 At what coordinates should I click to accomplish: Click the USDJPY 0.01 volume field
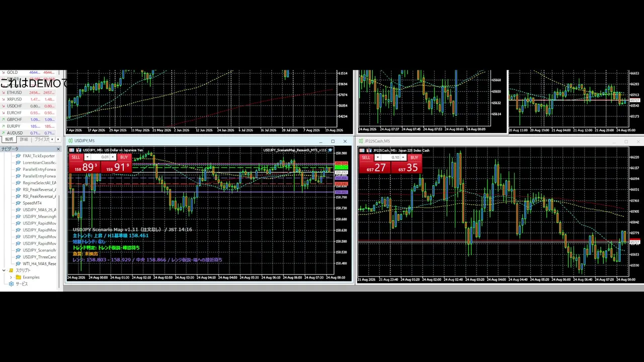pos(100,157)
